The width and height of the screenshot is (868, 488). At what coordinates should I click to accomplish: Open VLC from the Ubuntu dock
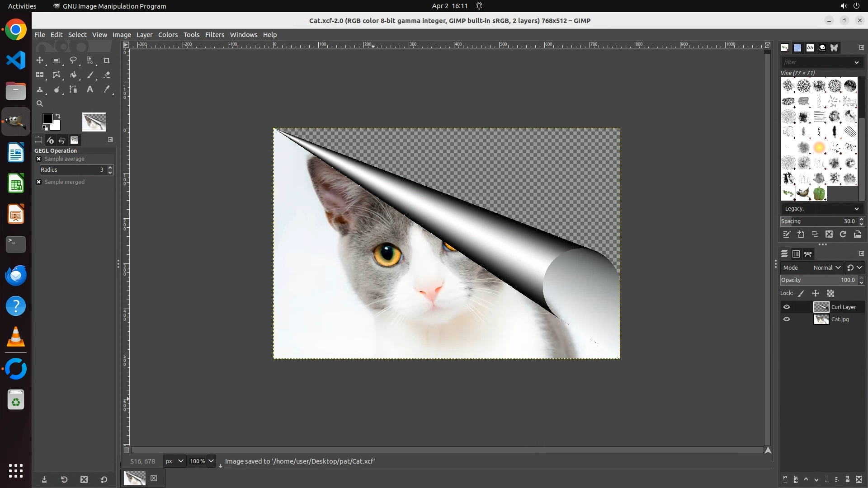click(x=16, y=337)
